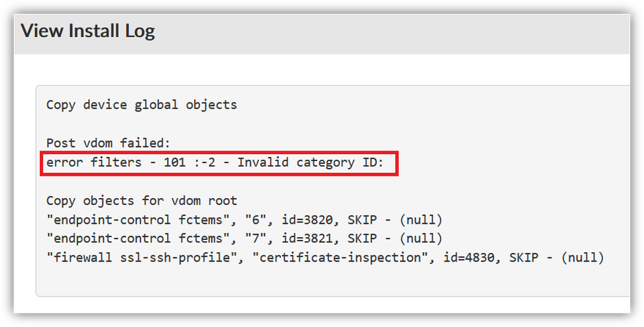This screenshot has height=327, width=644.
Task: Click the red-highlighted error filters line
Action: [x=220, y=162]
